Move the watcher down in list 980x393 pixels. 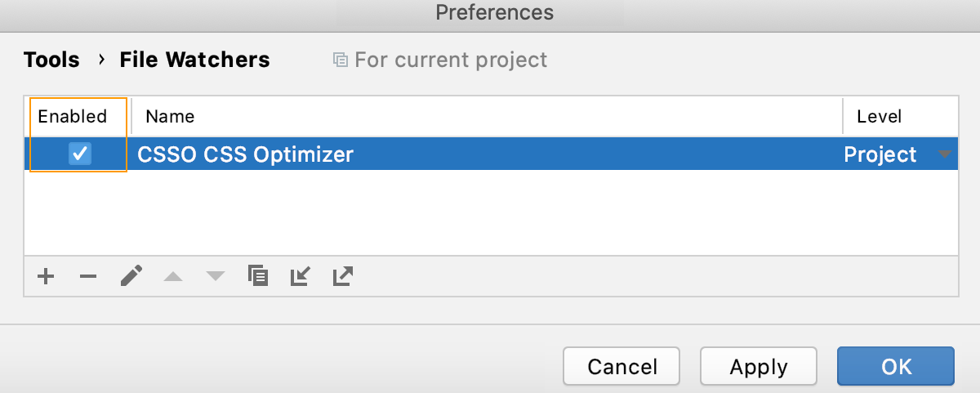pos(215,277)
